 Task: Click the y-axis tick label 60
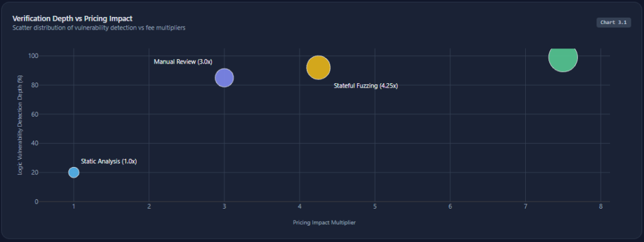coord(35,115)
